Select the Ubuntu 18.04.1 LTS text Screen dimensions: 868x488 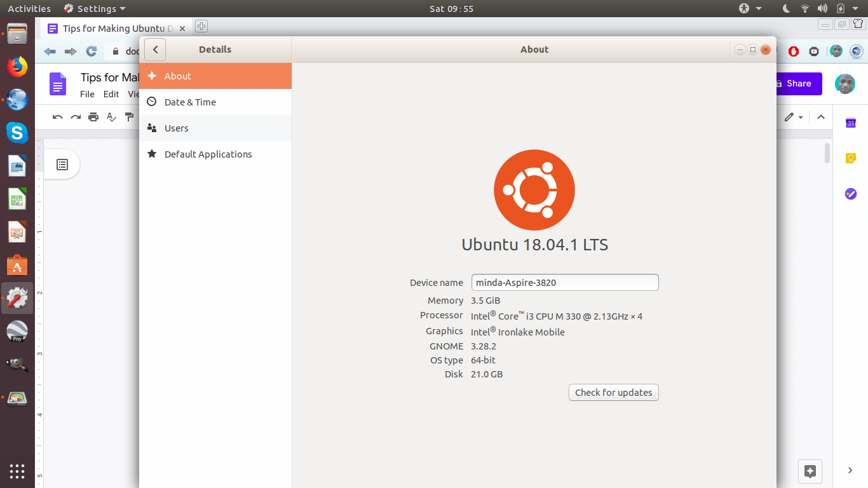(x=534, y=245)
